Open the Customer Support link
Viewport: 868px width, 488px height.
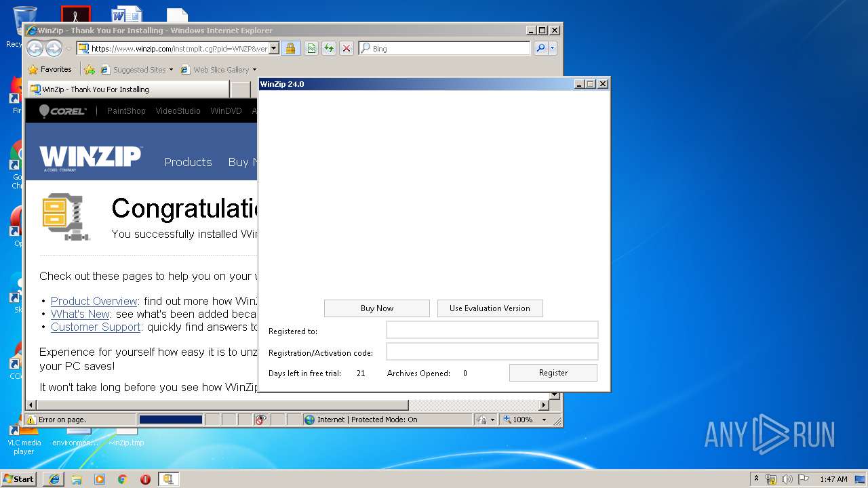(96, 327)
